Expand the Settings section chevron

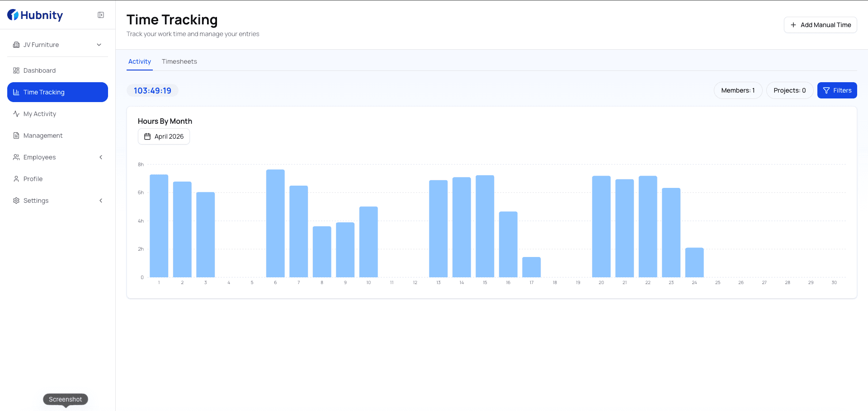[101, 201]
